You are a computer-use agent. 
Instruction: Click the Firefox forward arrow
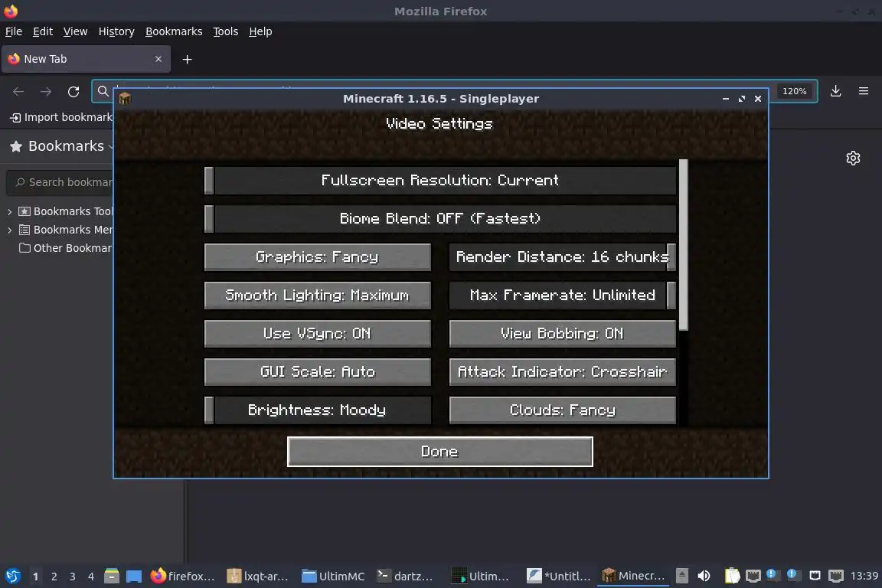click(x=46, y=92)
